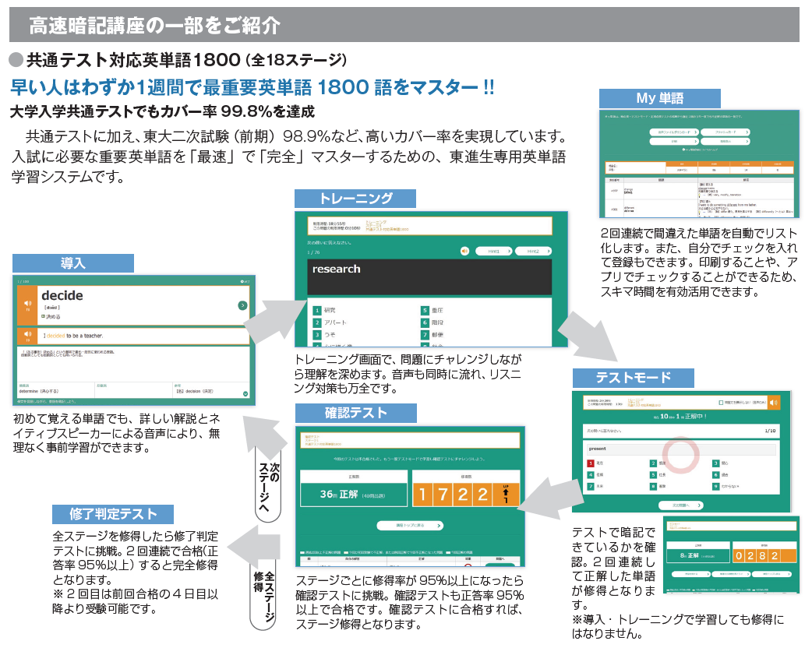Click the "1/10" question counter in Test Mode

coord(770,431)
